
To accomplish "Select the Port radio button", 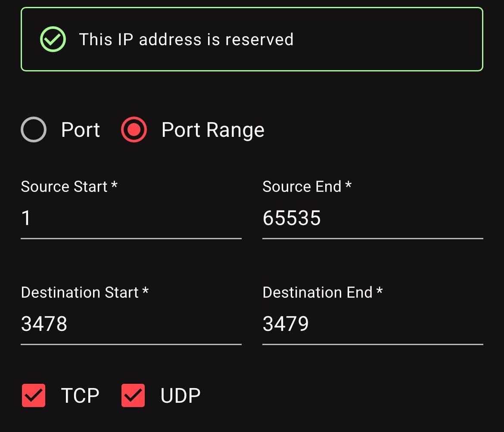I will tap(34, 130).
